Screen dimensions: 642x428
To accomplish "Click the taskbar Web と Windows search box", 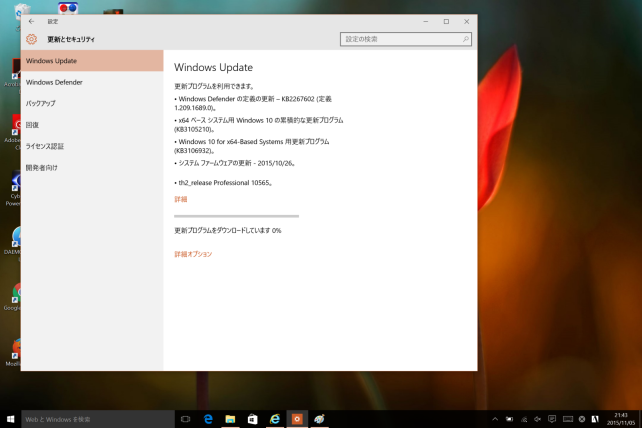I will tap(98, 419).
